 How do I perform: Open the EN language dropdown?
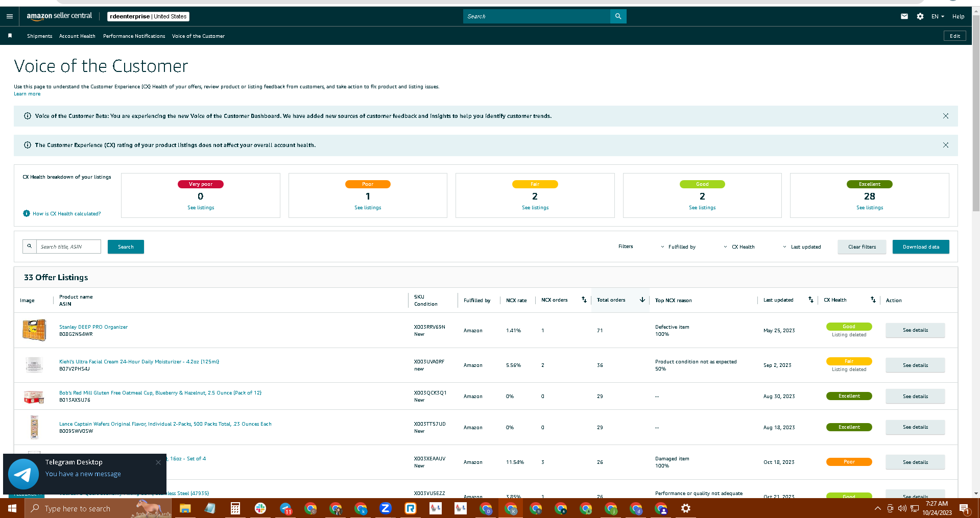938,16
